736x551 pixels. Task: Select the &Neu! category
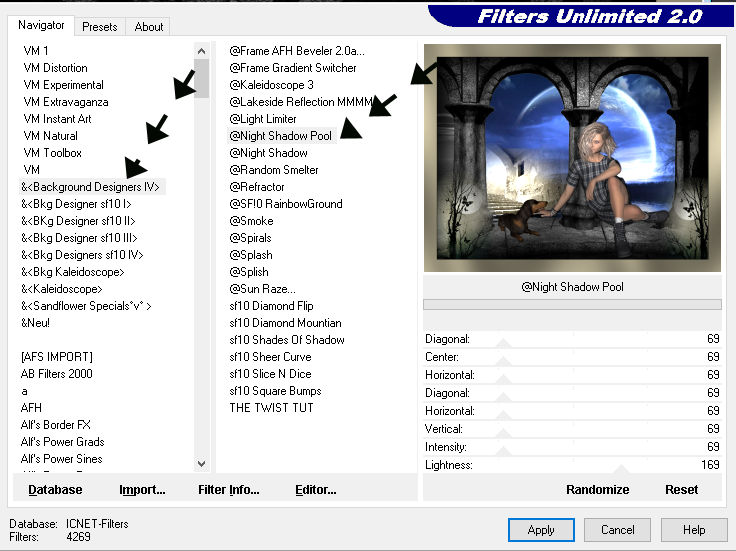pos(35,322)
